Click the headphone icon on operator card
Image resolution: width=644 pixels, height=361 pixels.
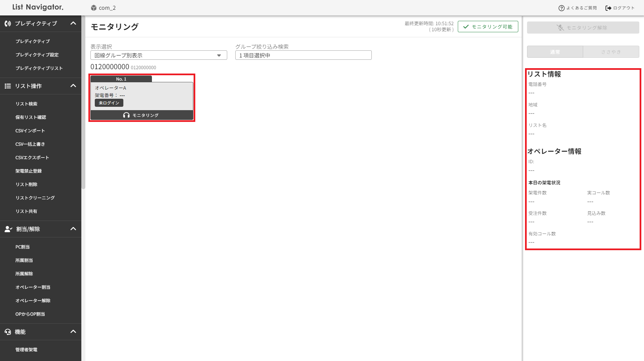pos(126,115)
